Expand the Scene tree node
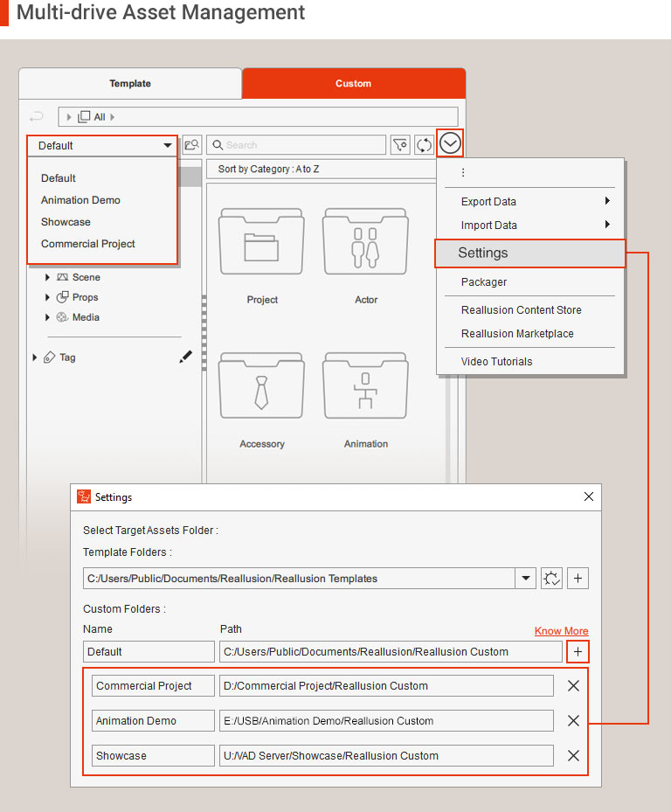The width and height of the screenshot is (671, 812). coord(48,277)
